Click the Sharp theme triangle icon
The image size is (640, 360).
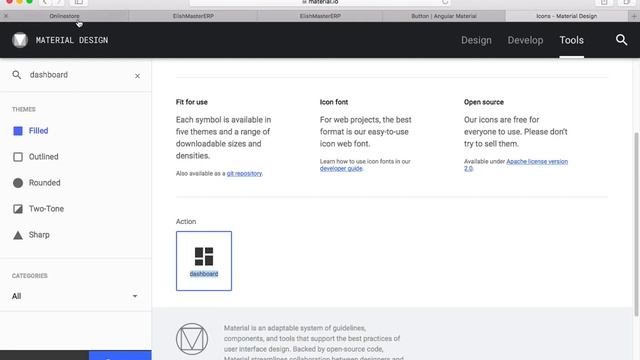(x=18, y=235)
